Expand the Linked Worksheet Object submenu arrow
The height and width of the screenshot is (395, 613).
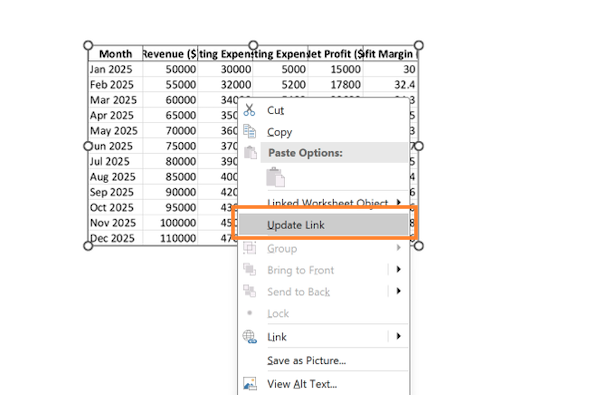click(x=398, y=202)
